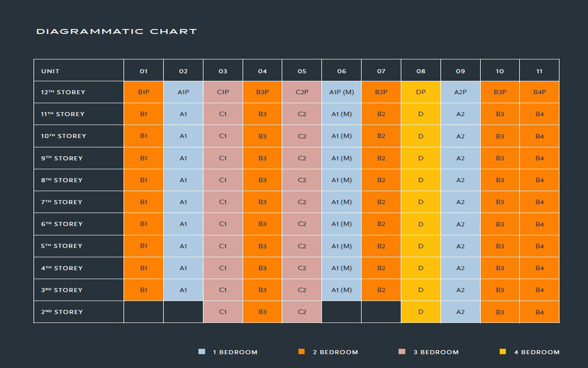Select column header 08
The image size is (588, 368).
pos(421,71)
